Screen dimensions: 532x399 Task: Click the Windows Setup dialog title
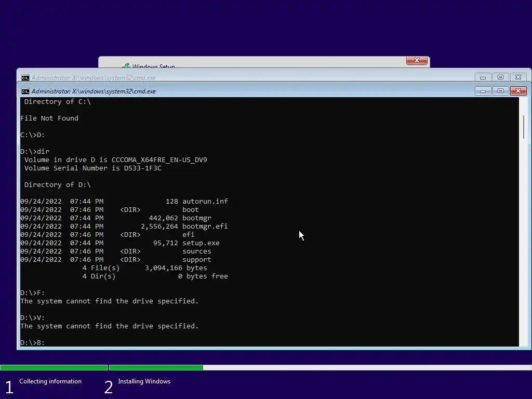(x=153, y=66)
